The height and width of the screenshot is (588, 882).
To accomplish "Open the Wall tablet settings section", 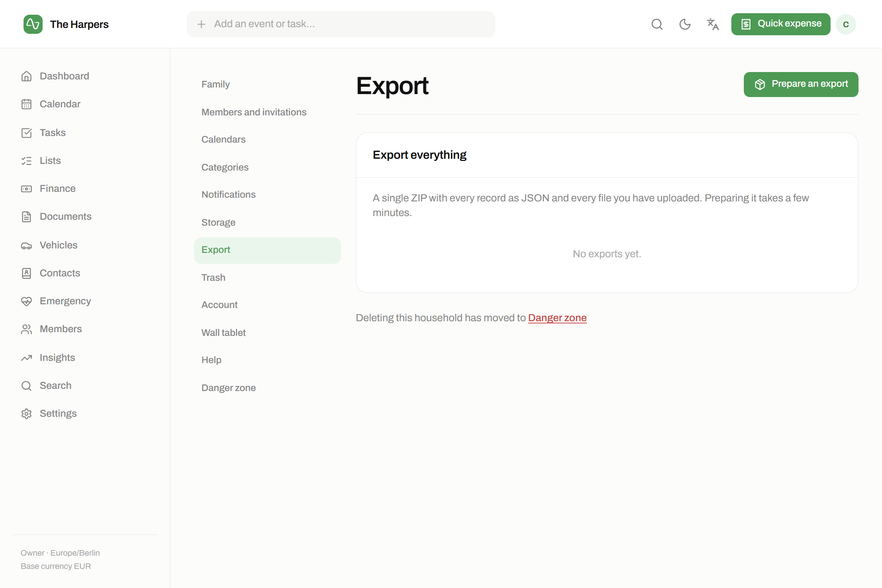I will [x=268, y=333].
